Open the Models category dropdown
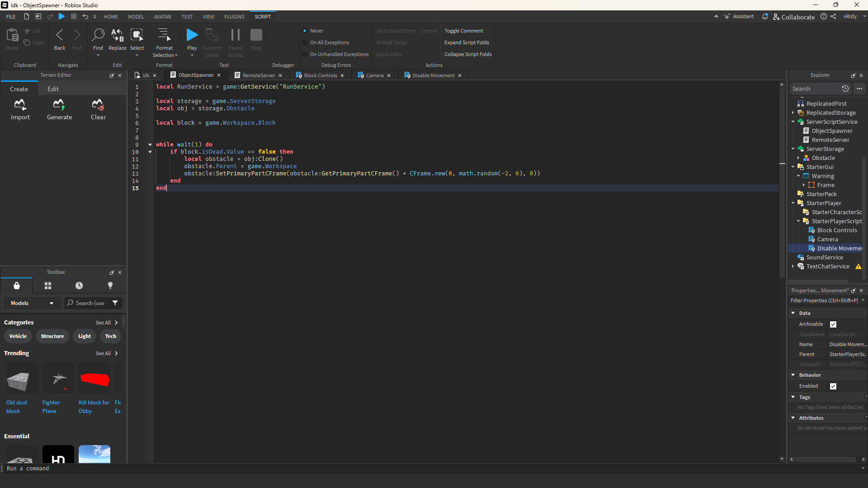This screenshot has height=488, width=868. [32, 303]
